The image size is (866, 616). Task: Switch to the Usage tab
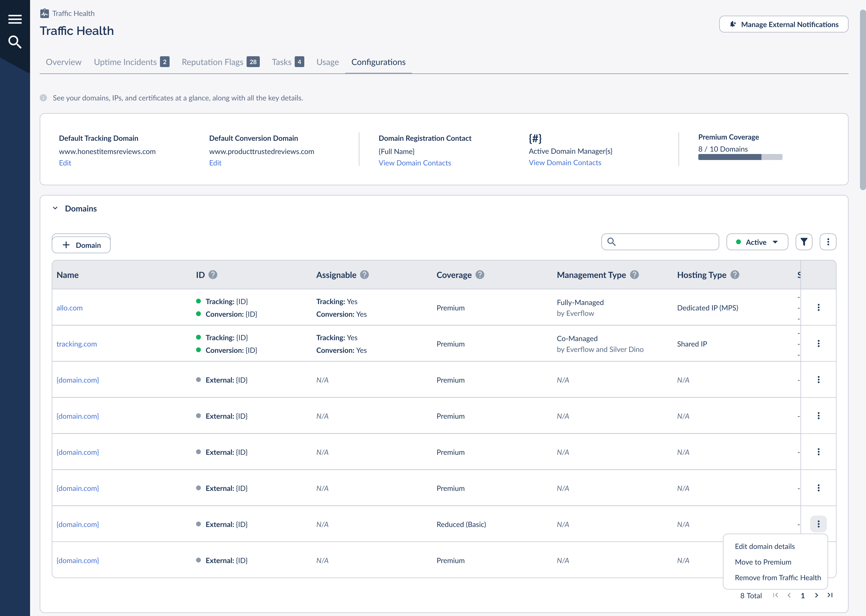coord(327,62)
